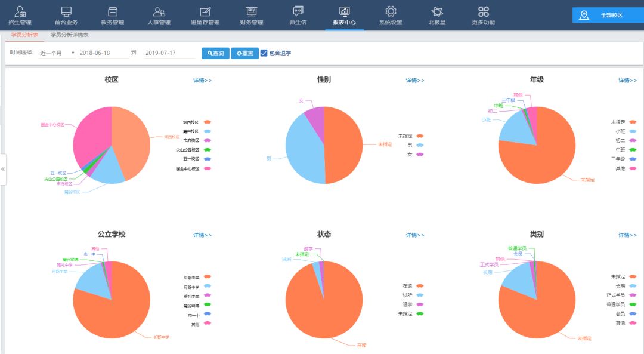Viewport: 644px width, 354px height.
Task: Click the 查询 search button
Action: click(215, 53)
